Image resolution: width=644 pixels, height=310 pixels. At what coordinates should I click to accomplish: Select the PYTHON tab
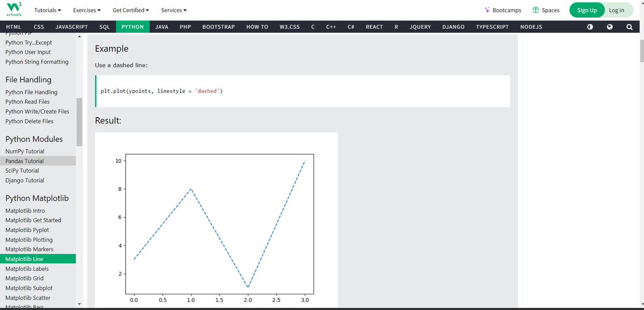[133, 27]
